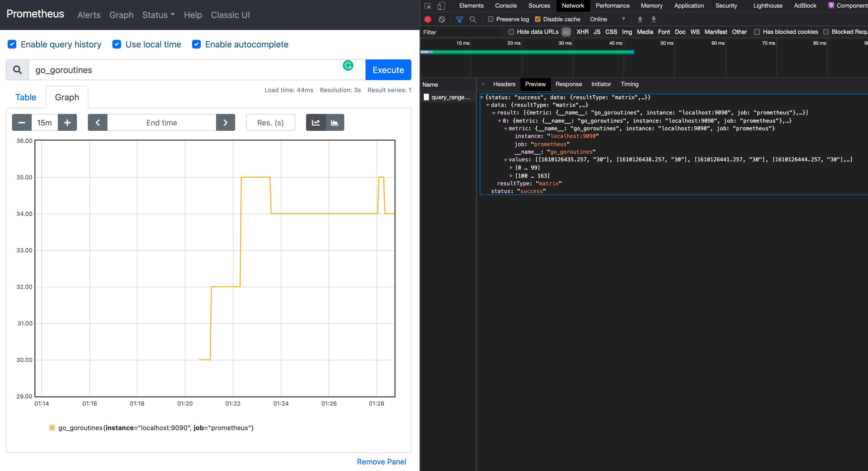Collapse result item 0 node

point(499,121)
